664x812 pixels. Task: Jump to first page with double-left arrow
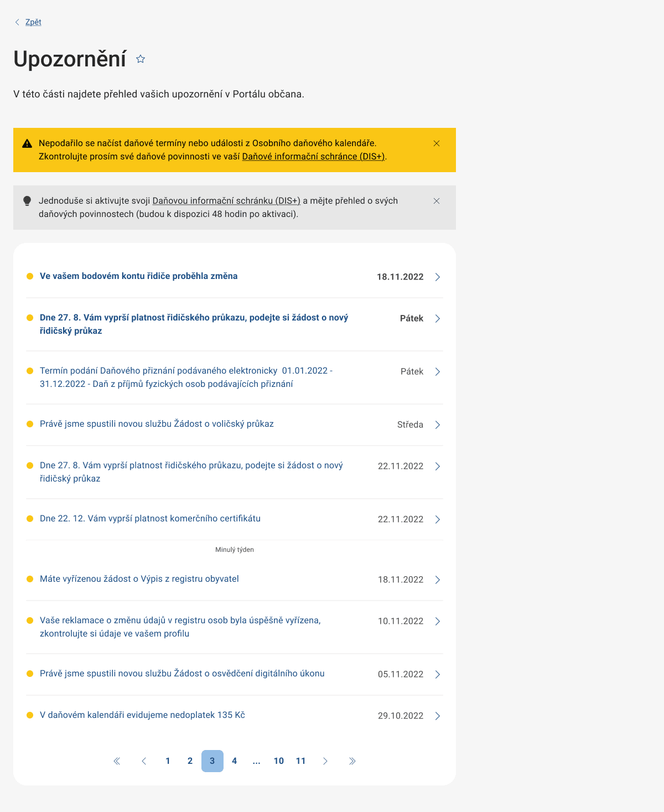point(117,761)
